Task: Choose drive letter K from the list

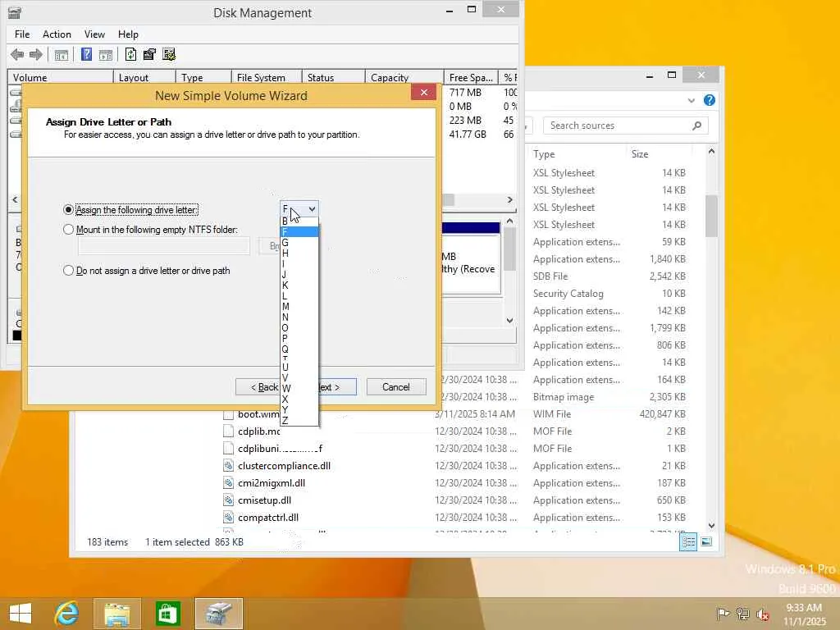Action: (299, 285)
